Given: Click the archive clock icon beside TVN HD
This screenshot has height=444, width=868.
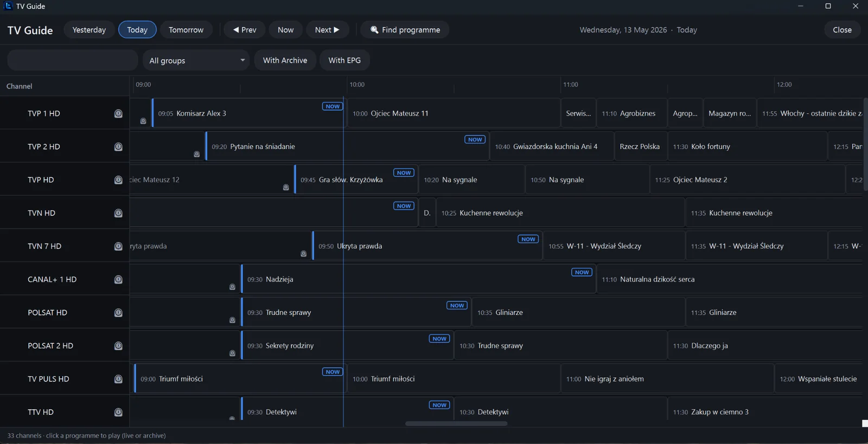Looking at the screenshot, I should pos(118,213).
